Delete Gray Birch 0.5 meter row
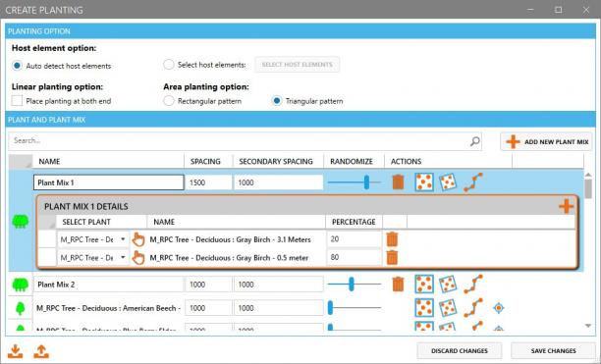The width and height of the screenshot is (601, 364). [392, 257]
